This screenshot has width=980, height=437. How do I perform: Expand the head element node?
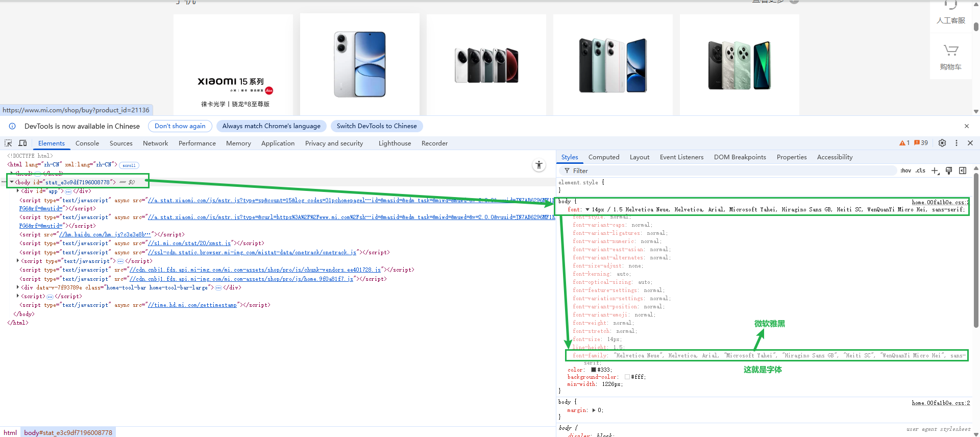[x=12, y=174]
